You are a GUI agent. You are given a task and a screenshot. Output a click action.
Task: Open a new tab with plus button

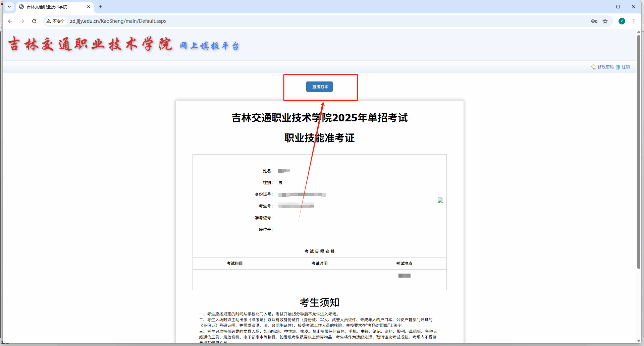click(x=101, y=7)
